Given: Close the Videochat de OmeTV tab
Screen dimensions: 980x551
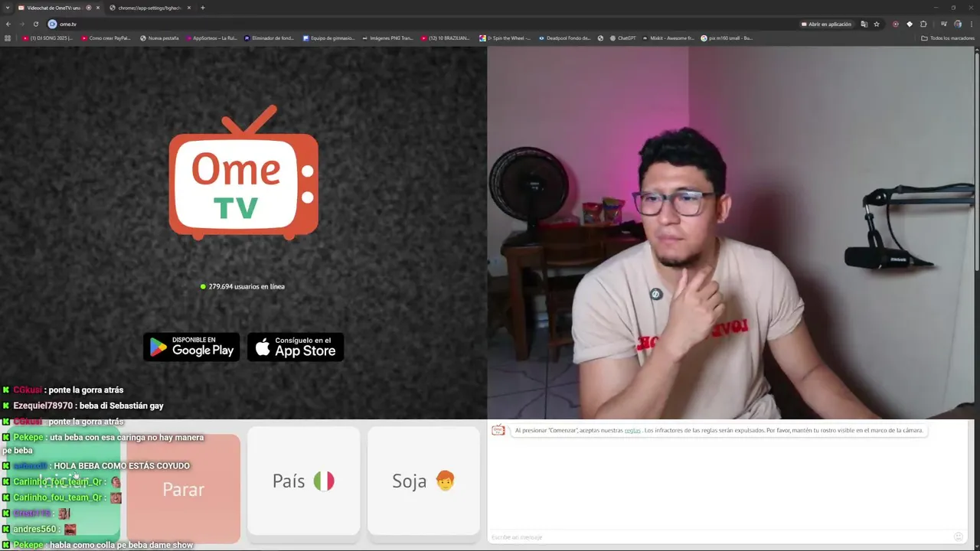Looking at the screenshot, I should pos(98,8).
